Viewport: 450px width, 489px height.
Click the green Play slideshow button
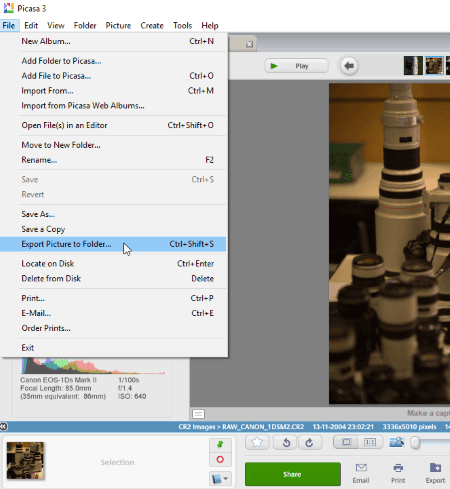click(x=296, y=66)
